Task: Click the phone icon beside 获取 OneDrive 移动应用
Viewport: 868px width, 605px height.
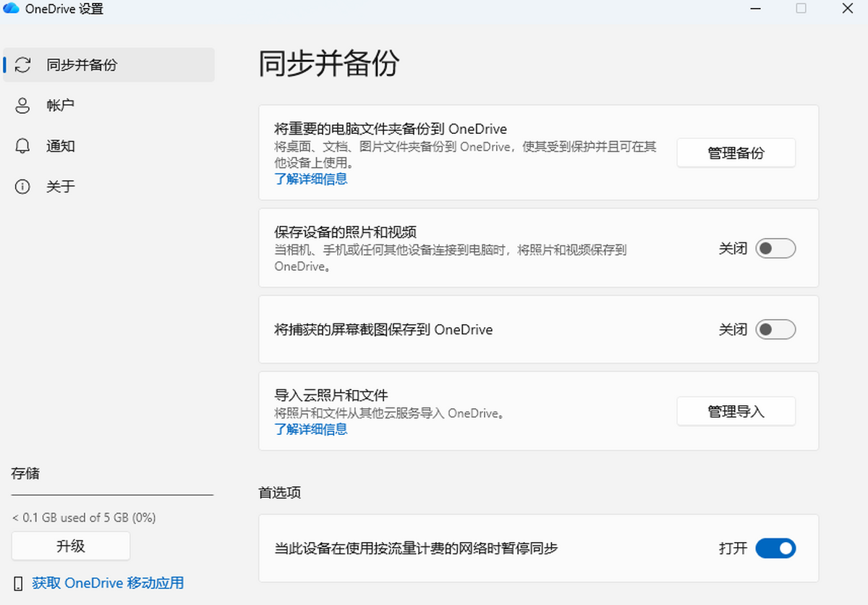Action: pyautogui.click(x=19, y=583)
